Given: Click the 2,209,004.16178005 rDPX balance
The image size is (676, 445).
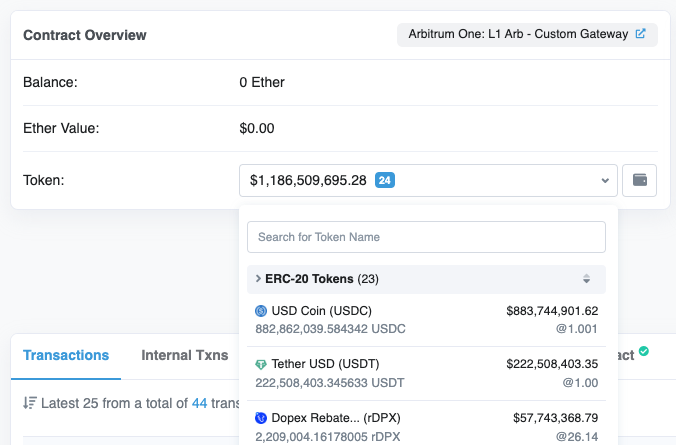Looking at the screenshot, I should pos(328,437).
